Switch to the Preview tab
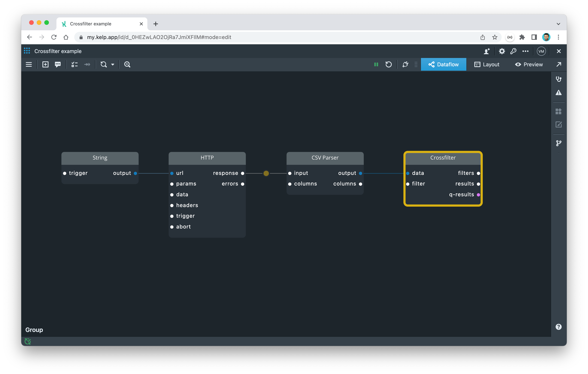This screenshot has height=374, width=588. coord(529,64)
